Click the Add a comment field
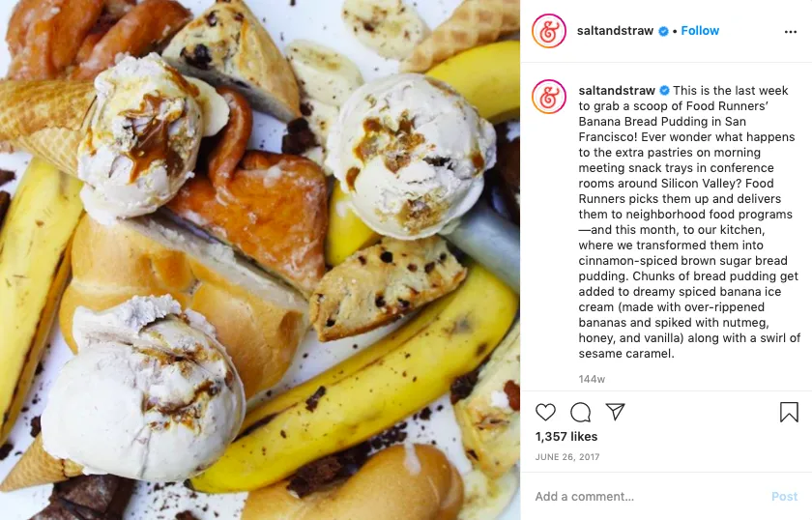812x520 pixels. [648, 496]
